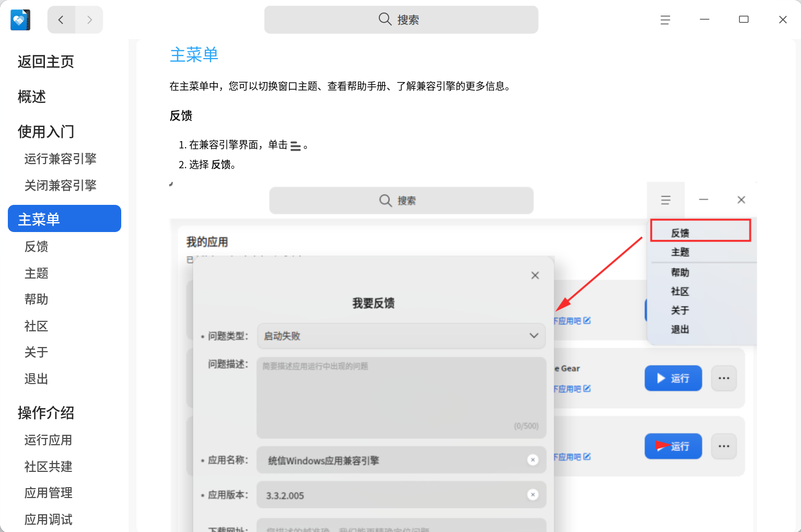
Task: Click step 1 text 在兼容引擎界面，单击
Action: click(238, 145)
